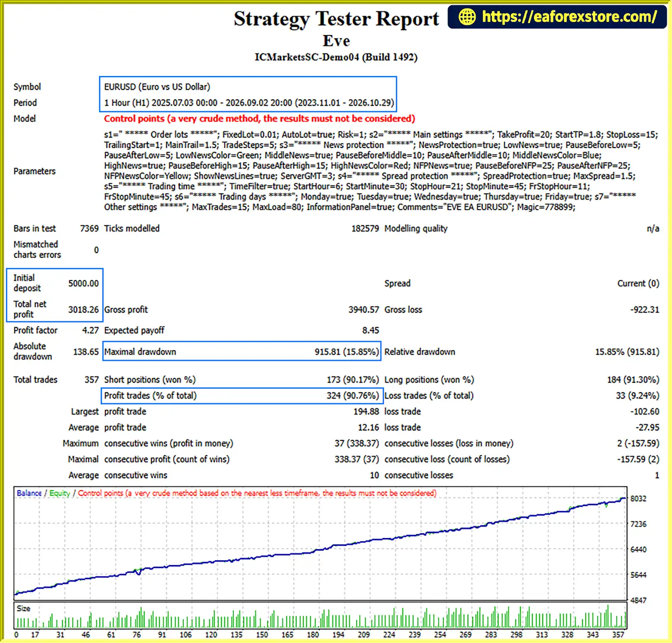Click the Modelling quality n/a value
Screen dimensions: 672x643
pyautogui.click(x=653, y=229)
